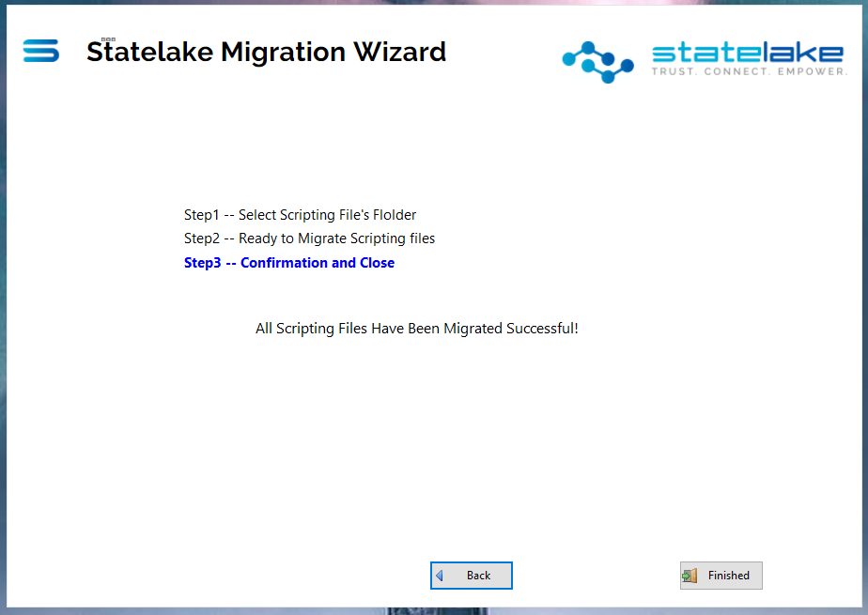Click the 'Statelake Migration Wizard' title

pyautogui.click(x=266, y=52)
